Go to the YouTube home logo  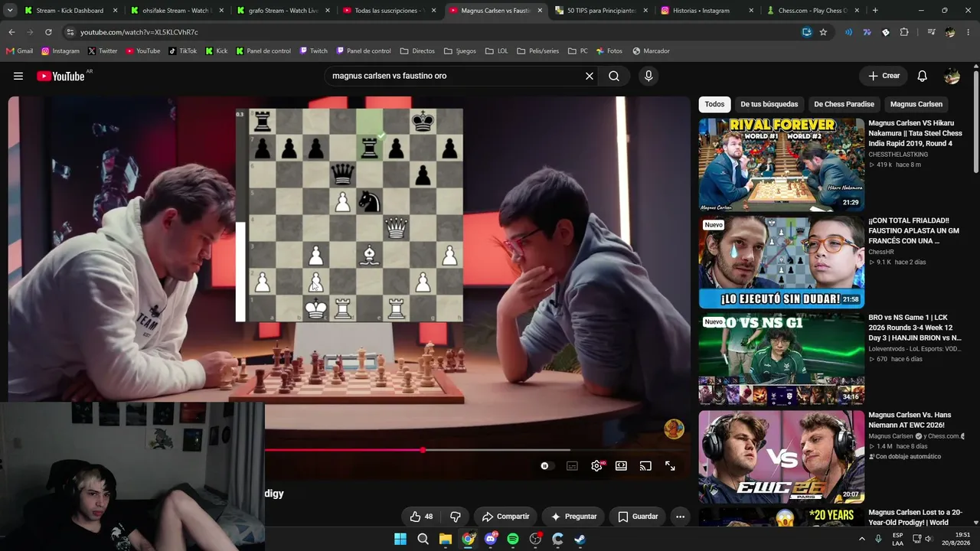pyautogui.click(x=60, y=76)
